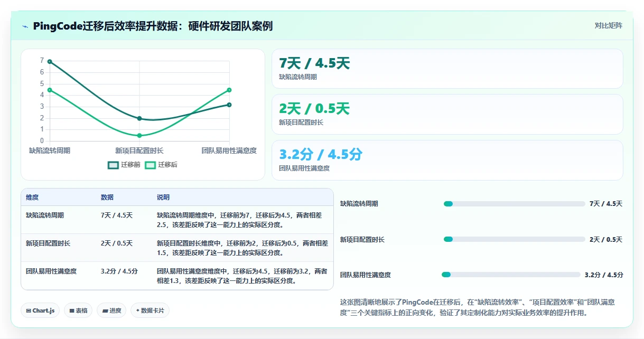Click description text for 缺陷流转周期 row
Image resolution: width=644 pixels, height=339 pixels.
[x=239, y=220]
